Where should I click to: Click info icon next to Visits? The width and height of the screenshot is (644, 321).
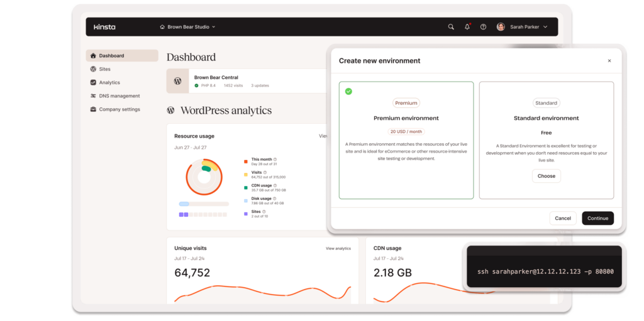point(265,172)
